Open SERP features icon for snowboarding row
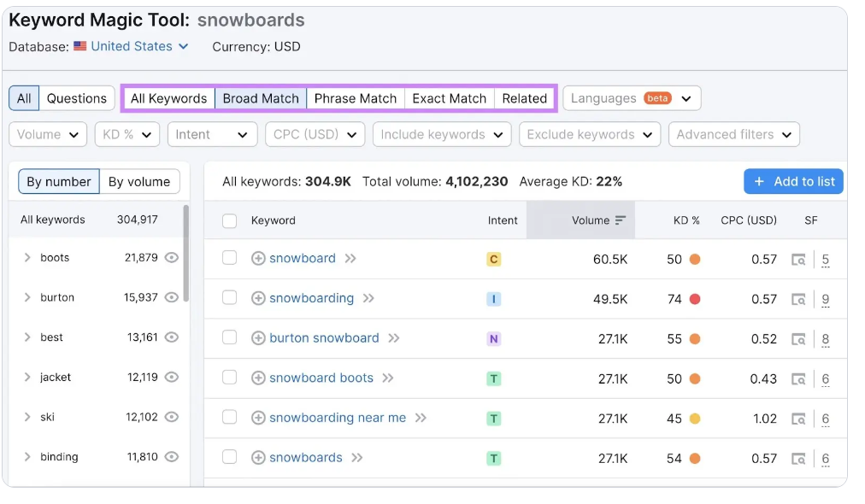 pyautogui.click(x=798, y=299)
